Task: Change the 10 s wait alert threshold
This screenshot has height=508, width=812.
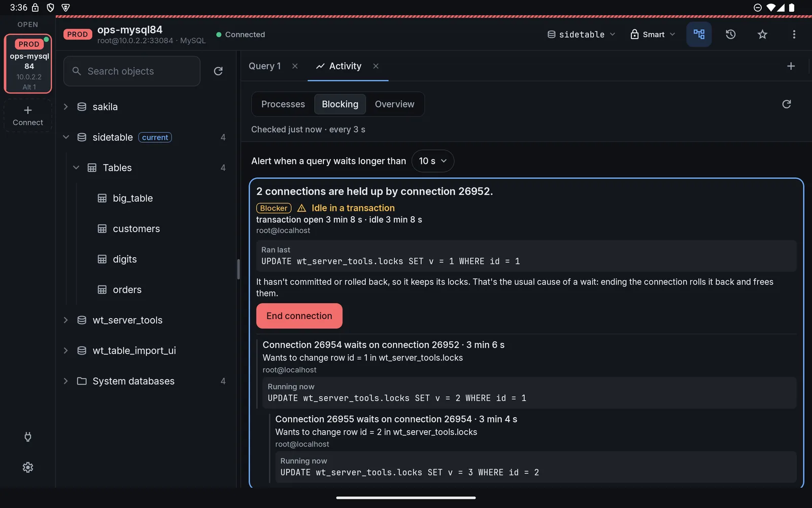Action: (x=432, y=161)
